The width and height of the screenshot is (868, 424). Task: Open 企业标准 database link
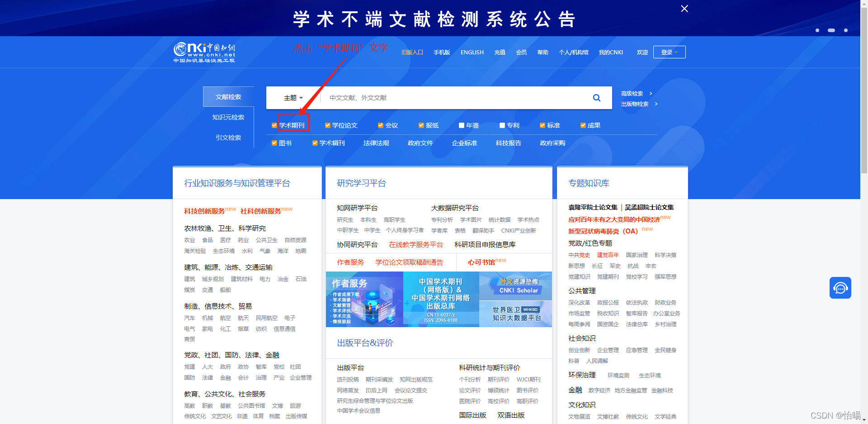click(x=465, y=143)
